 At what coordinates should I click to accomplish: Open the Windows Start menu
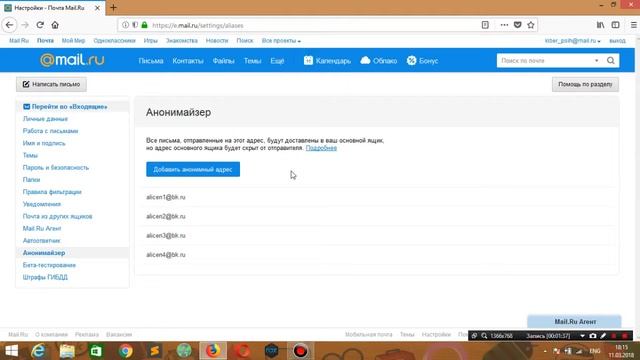[x=11, y=351]
